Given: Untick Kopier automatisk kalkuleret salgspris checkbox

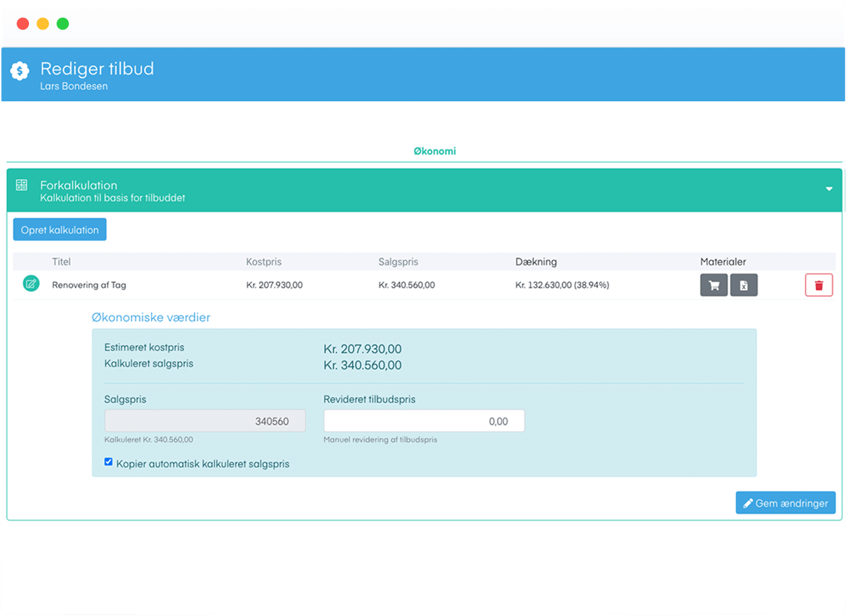Looking at the screenshot, I should 108,462.
